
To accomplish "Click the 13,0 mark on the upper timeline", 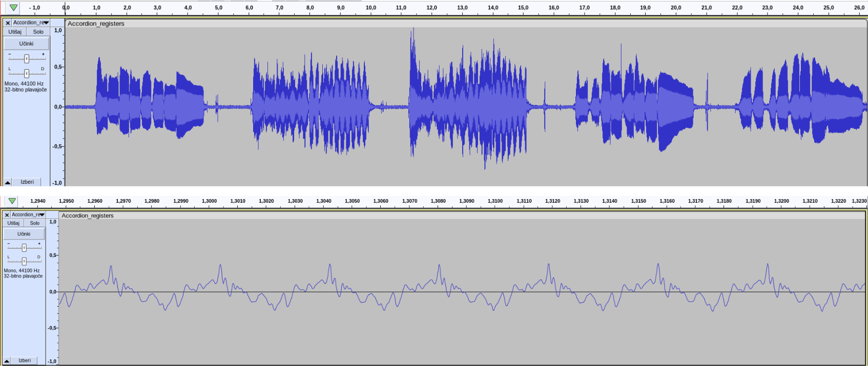I will pos(462,8).
